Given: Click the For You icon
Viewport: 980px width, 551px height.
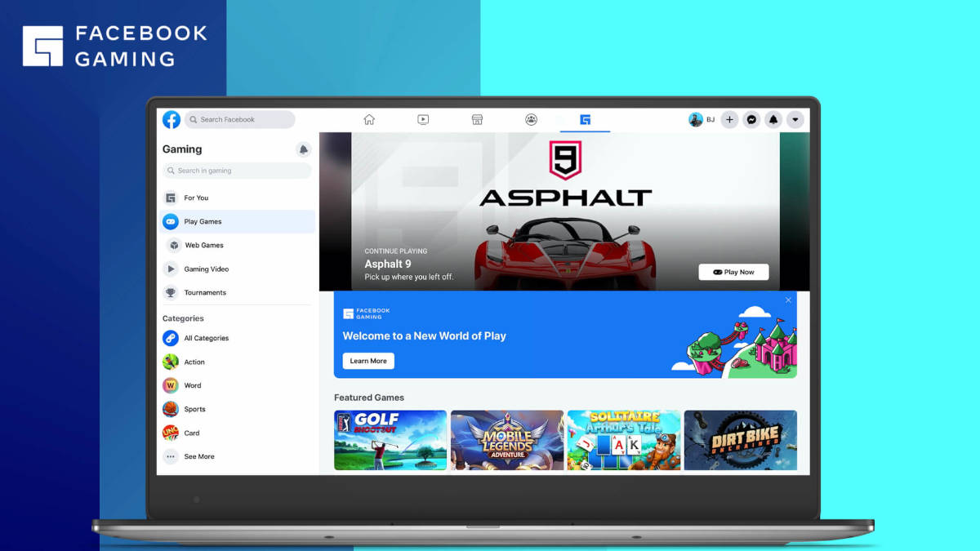Looking at the screenshot, I should coord(171,198).
